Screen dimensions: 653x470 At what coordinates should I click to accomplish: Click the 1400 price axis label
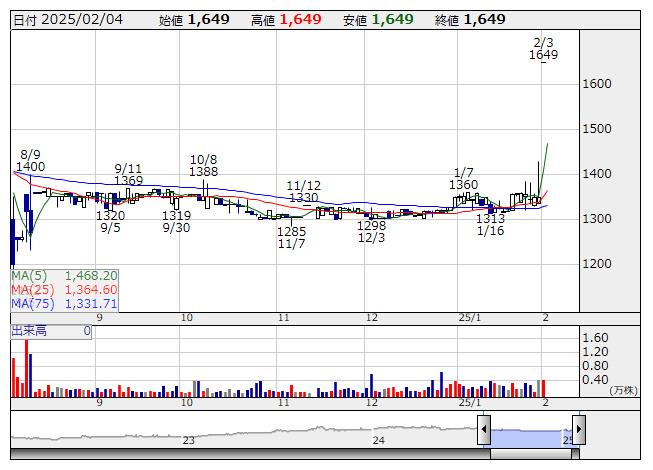tap(597, 174)
